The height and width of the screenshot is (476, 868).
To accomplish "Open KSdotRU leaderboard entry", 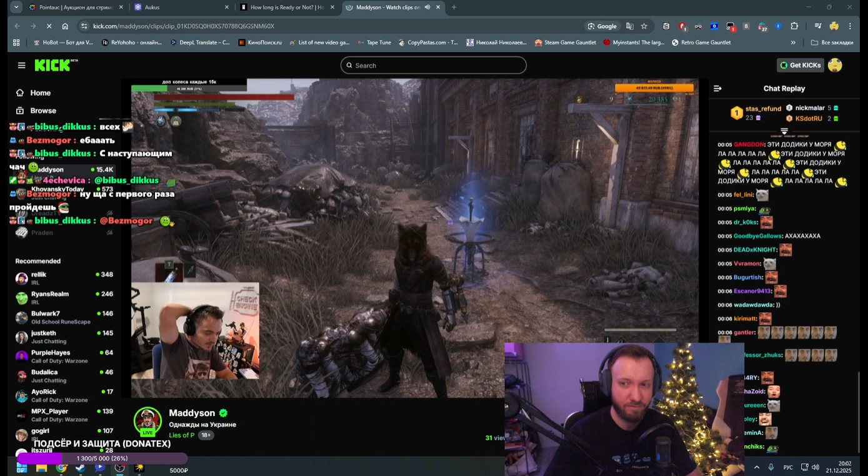I will click(x=812, y=118).
